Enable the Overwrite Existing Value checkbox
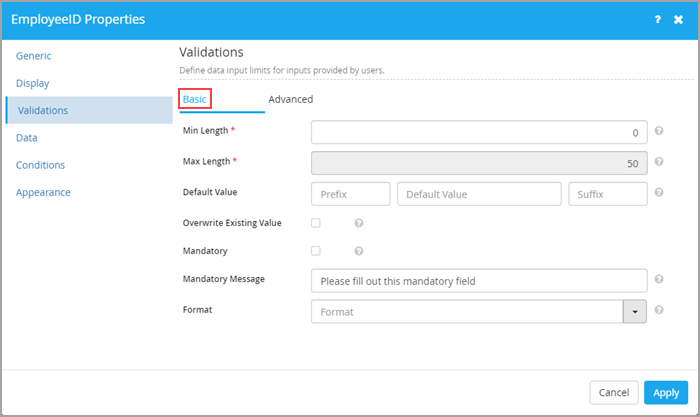Viewport: 700px width, 417px height. coord(316,223)
